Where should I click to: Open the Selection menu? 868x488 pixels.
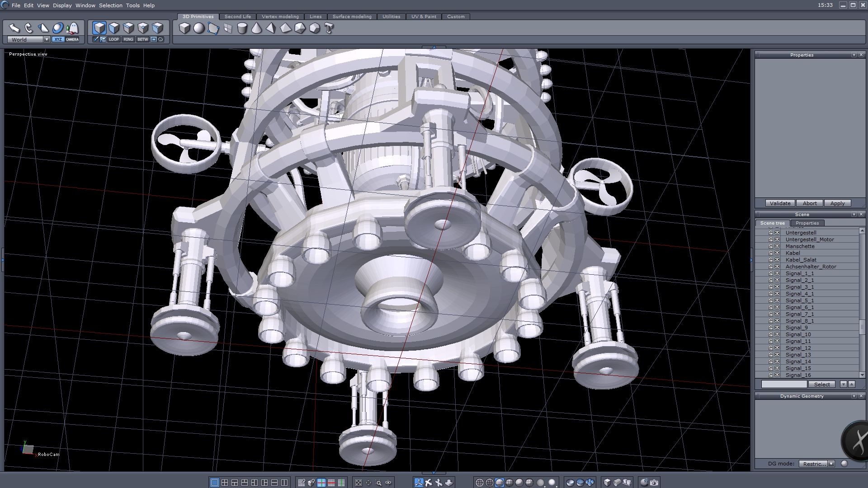click(x=110, y=5)
